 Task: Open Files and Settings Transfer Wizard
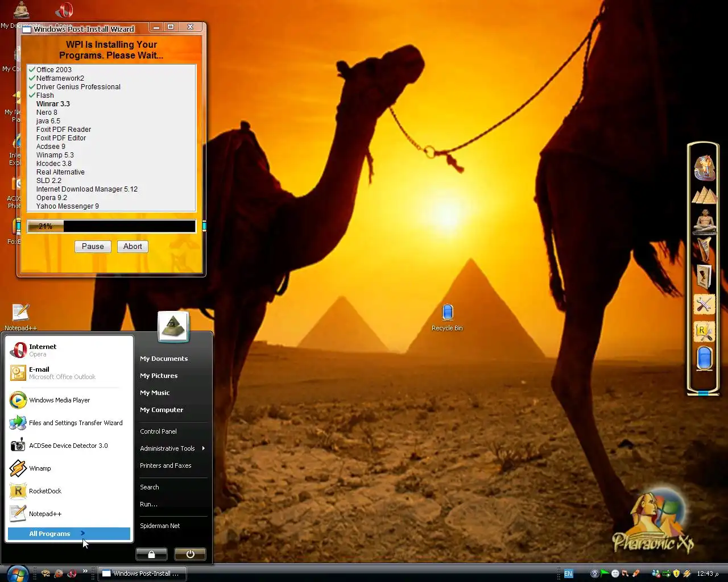coord(69,423)
